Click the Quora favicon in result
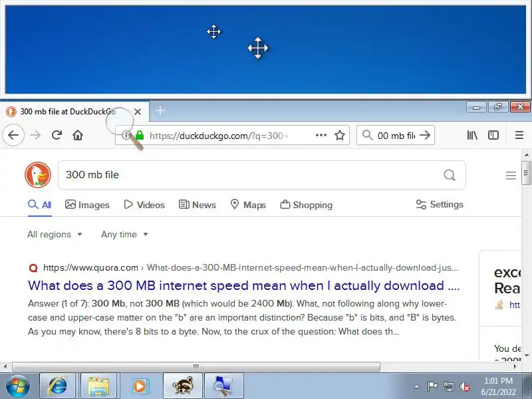The height and width of the screenshot is (399, 532). [33, 268]
